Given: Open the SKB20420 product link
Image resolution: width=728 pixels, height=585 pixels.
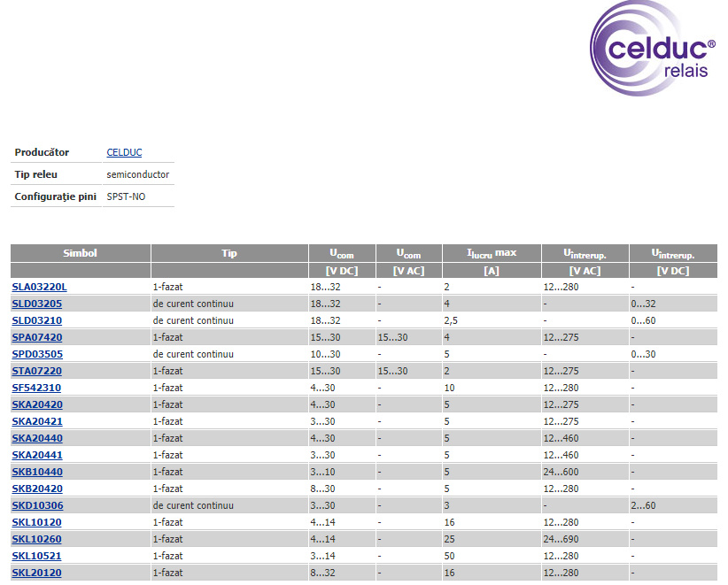Looking at the screenshot, I should point(37,489).
